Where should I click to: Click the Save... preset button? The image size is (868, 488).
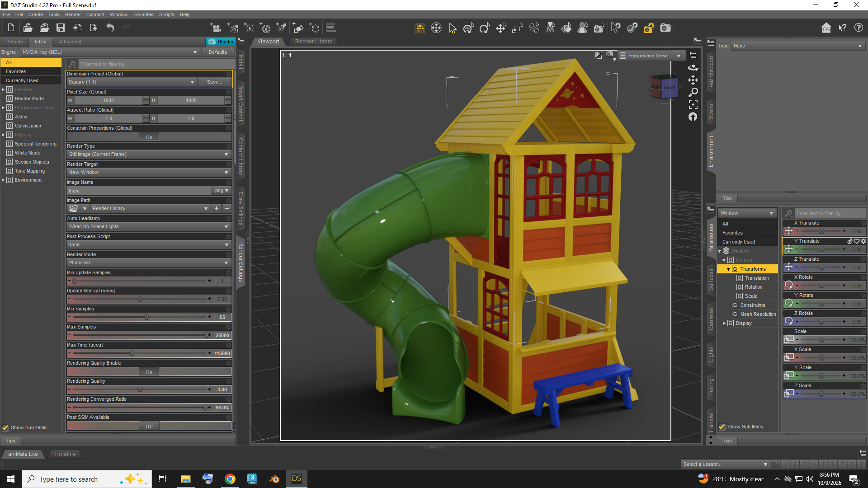point(214,82)
